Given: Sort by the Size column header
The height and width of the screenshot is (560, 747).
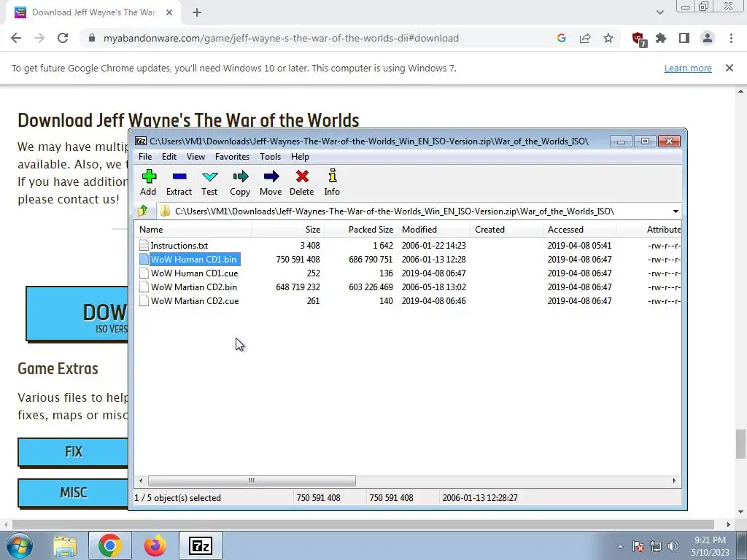Looking at the screenshot, I should (x=287, y=230).
